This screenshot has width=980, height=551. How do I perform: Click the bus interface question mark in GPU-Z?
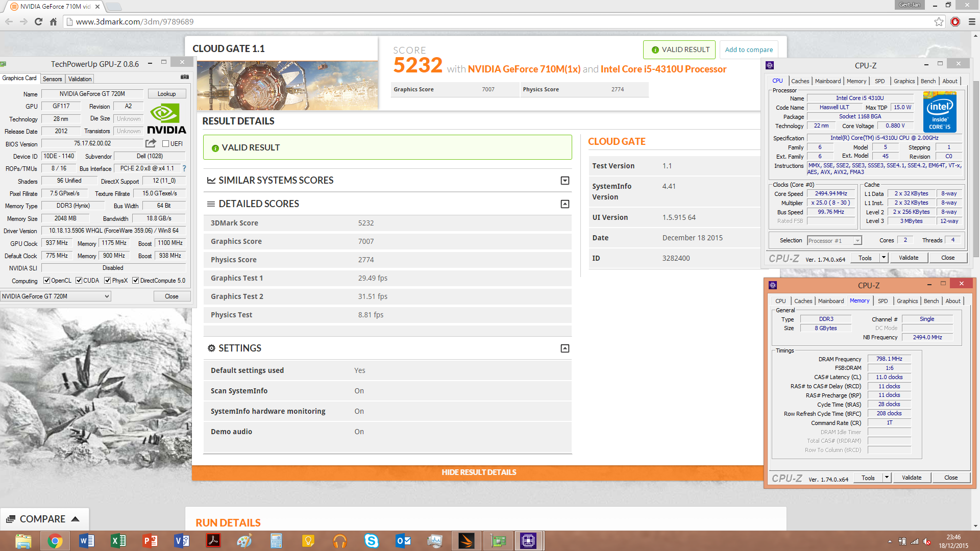point(184,168)
